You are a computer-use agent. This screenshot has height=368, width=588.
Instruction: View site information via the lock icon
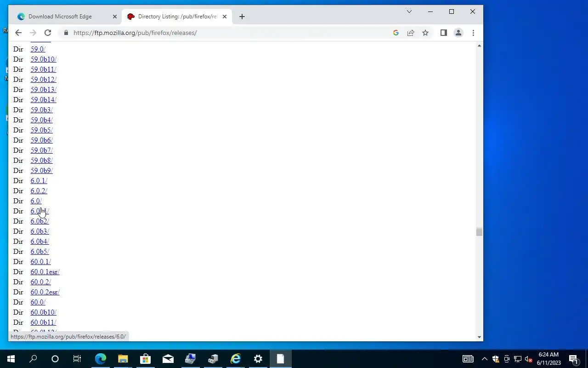coord(66,33)
